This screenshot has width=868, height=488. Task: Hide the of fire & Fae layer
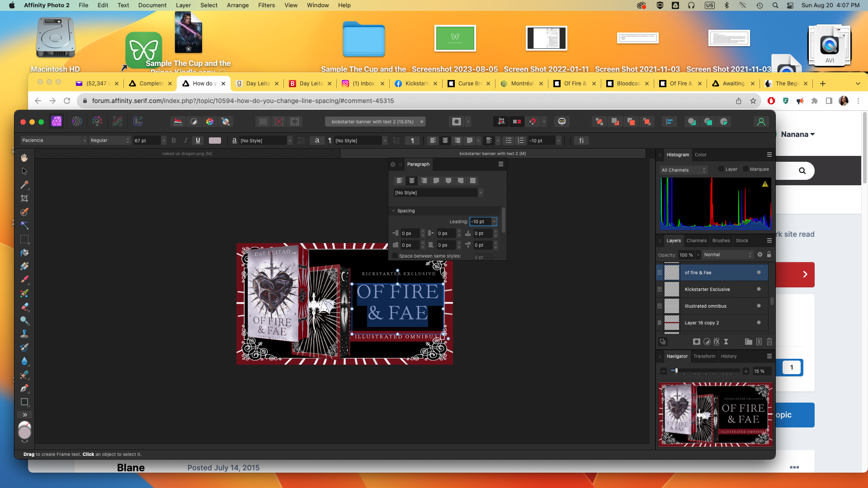759,272
